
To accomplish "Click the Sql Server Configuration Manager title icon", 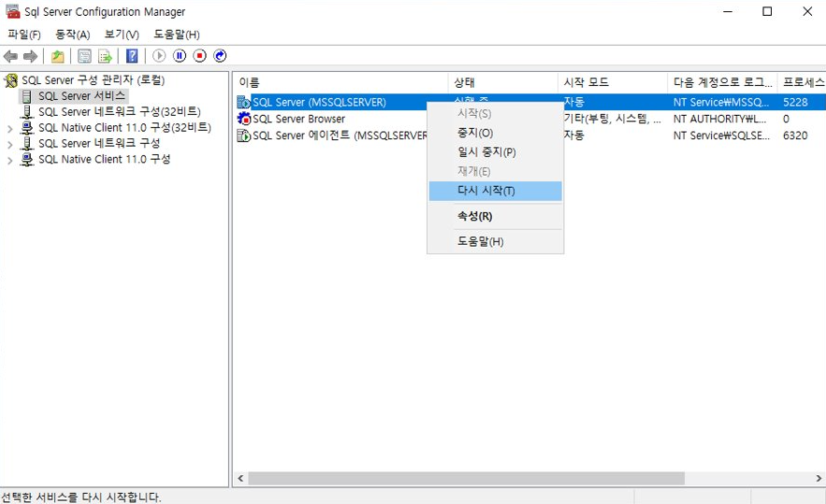I will point(12,11).
